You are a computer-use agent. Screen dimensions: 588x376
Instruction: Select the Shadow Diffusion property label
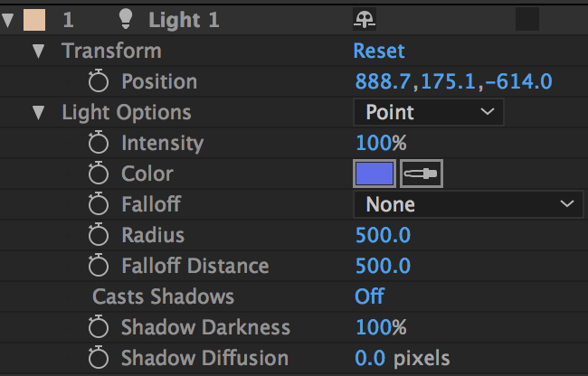204,358
